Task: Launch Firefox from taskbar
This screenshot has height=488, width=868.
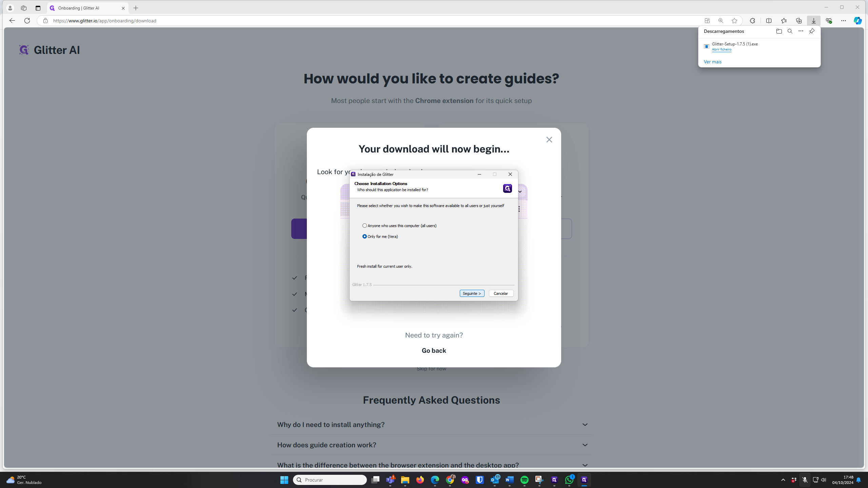Action: [x=420, y=480]
